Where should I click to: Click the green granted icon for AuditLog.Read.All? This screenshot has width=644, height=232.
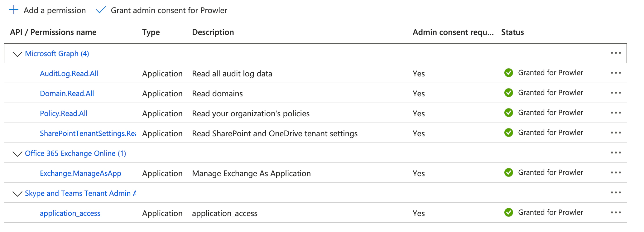(x=509, y=73)
